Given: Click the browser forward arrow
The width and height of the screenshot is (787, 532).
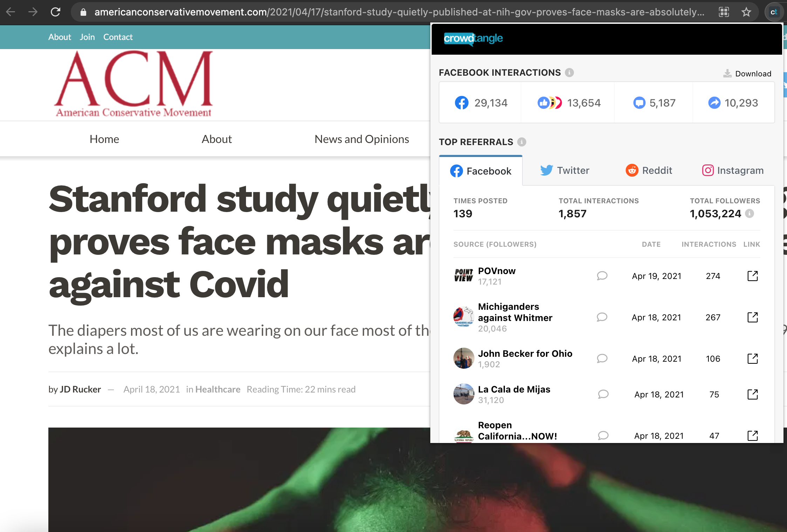Looking at the screenshot, I should 33,12.
